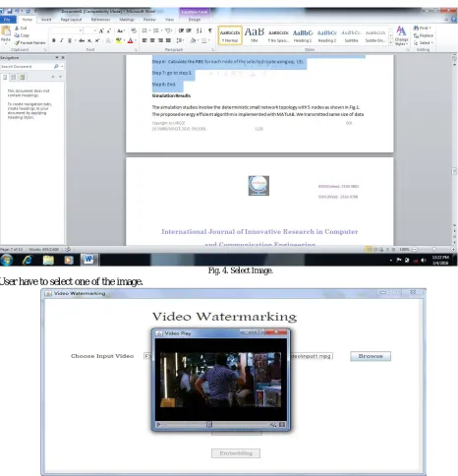
Task: Click the play button in Video Play window
Action: point(159,425)
